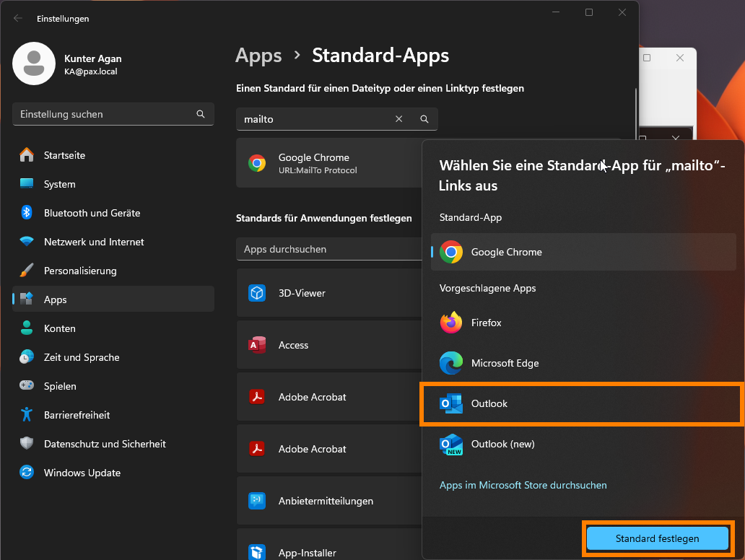
Task: Click the search icon in the mailto field
Action: tap(424, 119)
